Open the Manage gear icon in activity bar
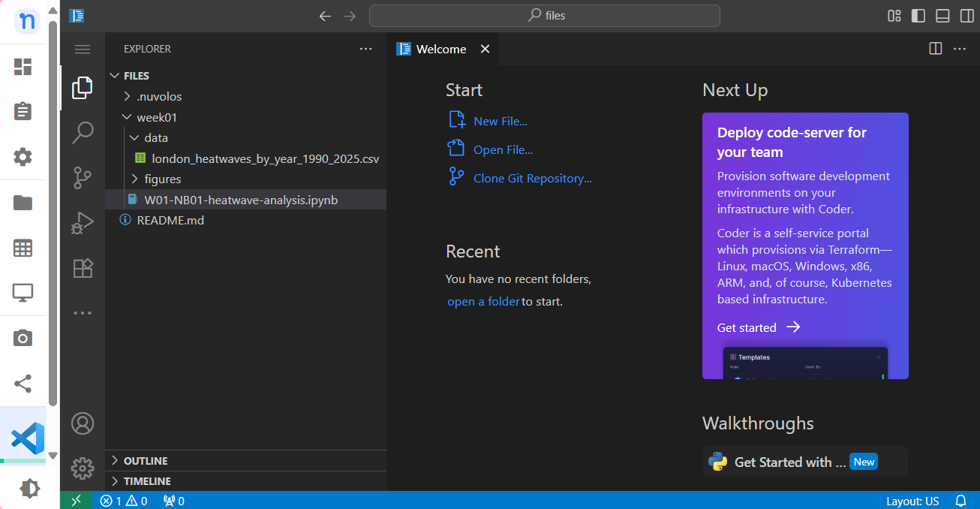Viewport: 980px width, 509px height. click(83, 468)
